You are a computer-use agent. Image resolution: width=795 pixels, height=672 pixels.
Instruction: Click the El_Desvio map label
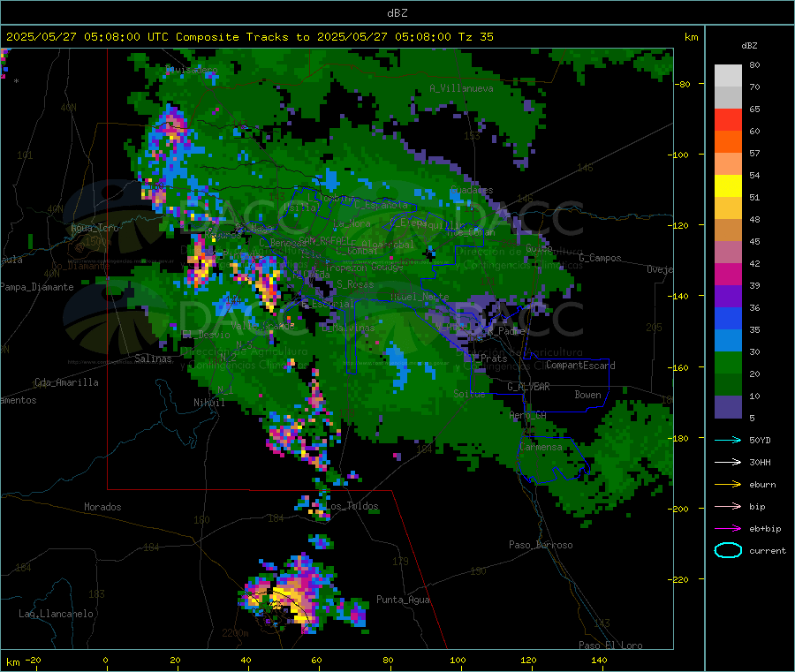[x=207, y=335]
